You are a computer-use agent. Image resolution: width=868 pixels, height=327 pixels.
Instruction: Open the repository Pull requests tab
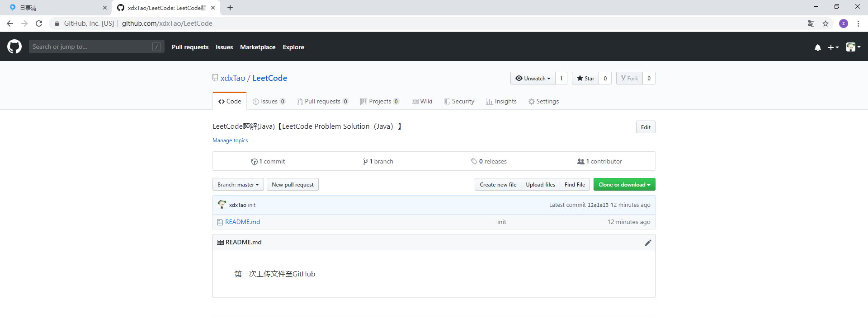tap(323, 101)
